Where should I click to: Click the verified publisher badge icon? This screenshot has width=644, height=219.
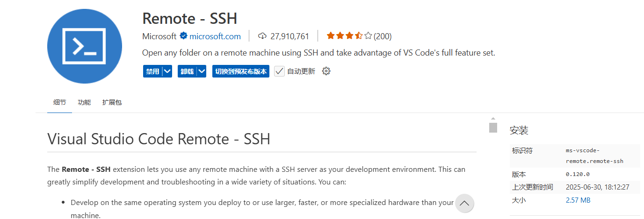183,36
